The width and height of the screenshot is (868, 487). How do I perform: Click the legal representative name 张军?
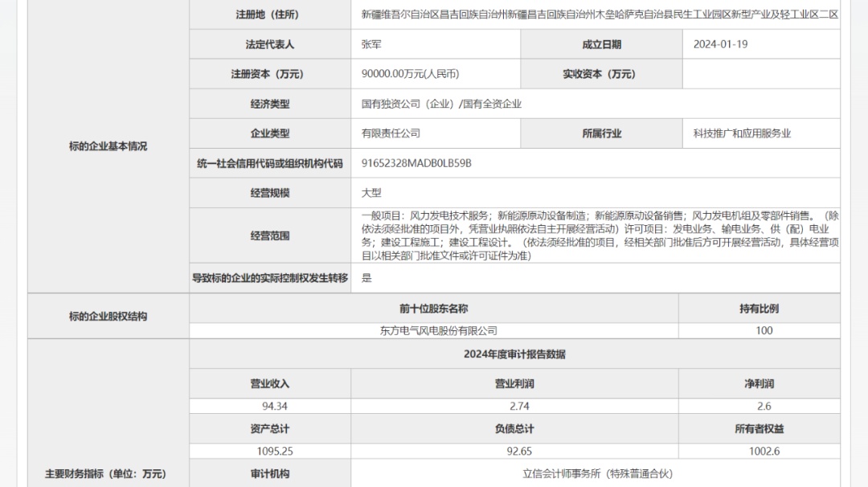(x=371, y=44)
